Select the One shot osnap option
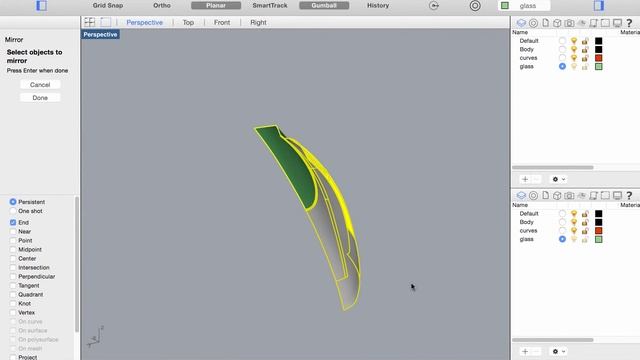The height and width of the screenshot is (360, 640). (x=13, y=211)
